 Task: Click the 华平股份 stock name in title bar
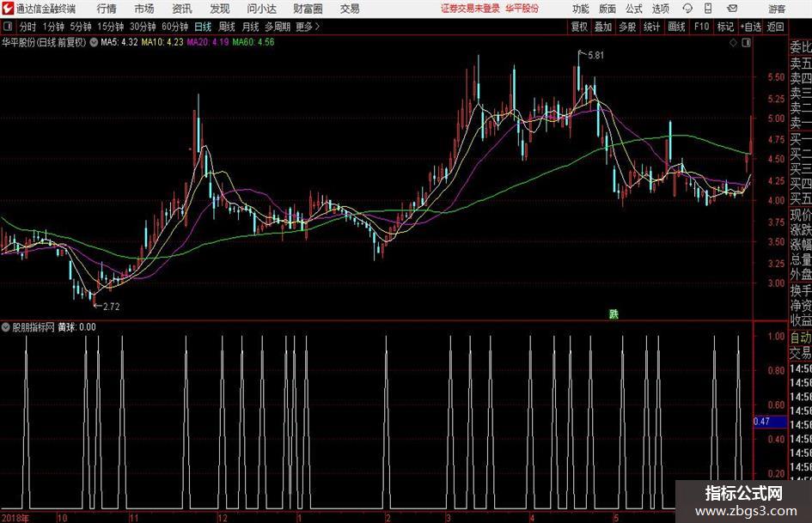pyautogui.click(x=522, y=9)
